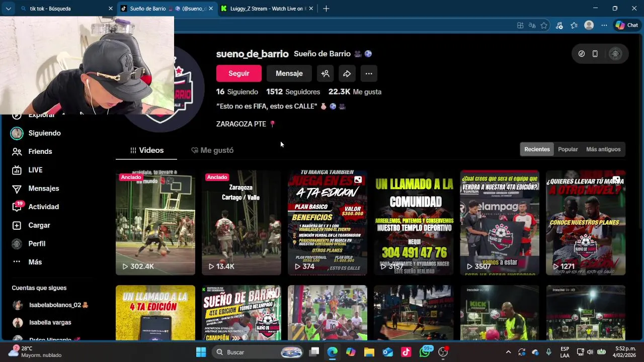Sort videos by Recientes

(537, 149)
